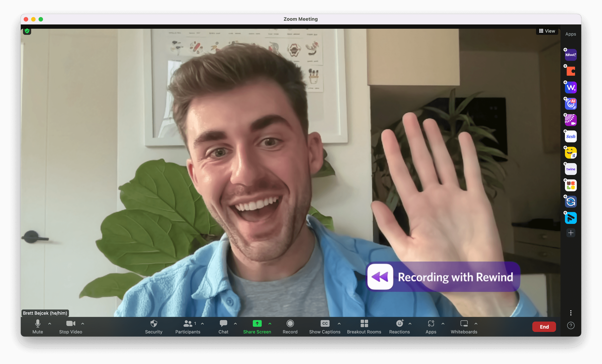Image resolution: width=602 pixels, height=364 pixels.
Task: Expand audio options arrow beside Mute
Action: point(50,324)
